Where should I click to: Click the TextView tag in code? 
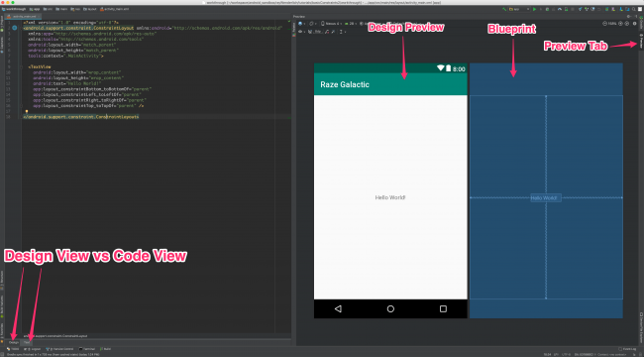40,66
